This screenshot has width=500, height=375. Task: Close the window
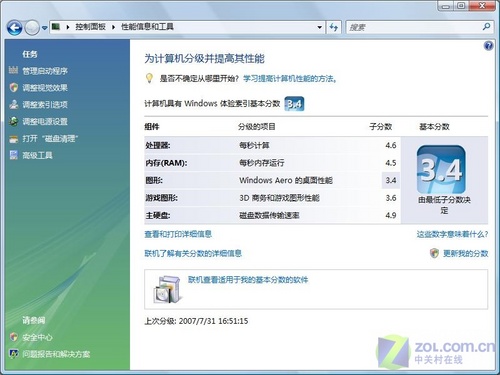(x=482, y=6)
